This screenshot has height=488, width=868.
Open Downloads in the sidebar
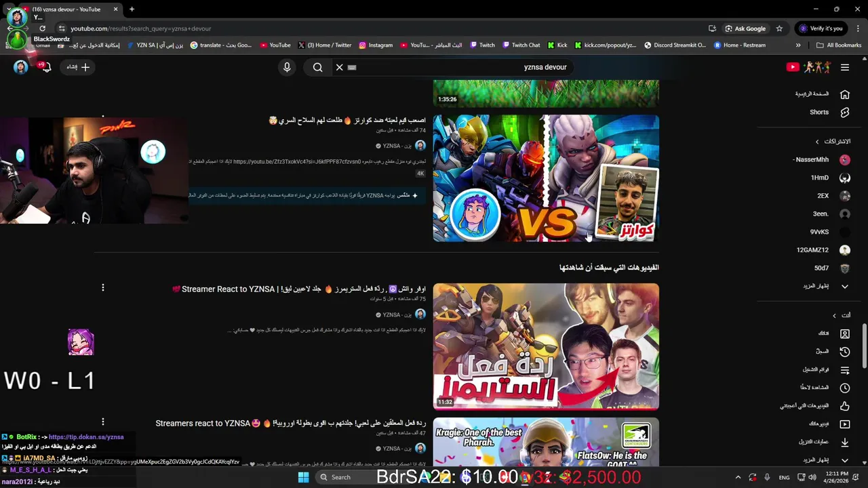point(824,442)
